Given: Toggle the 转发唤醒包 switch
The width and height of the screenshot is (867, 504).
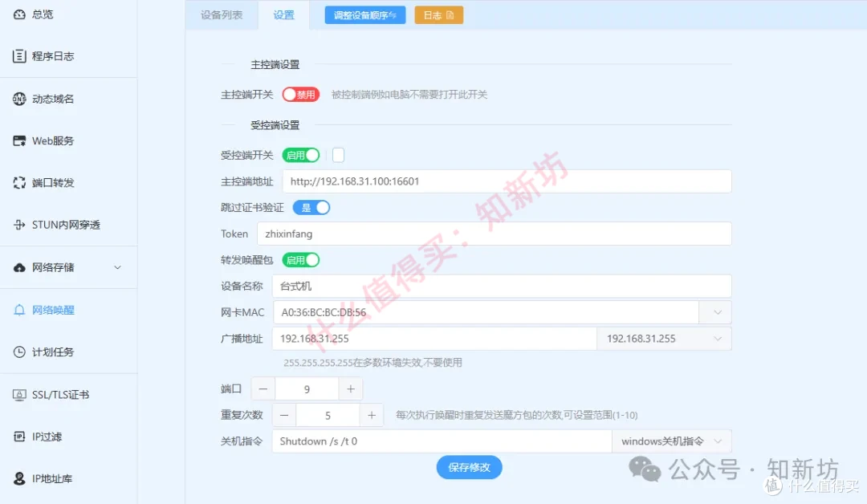Looking at the screenshot, I should [301, 260].
